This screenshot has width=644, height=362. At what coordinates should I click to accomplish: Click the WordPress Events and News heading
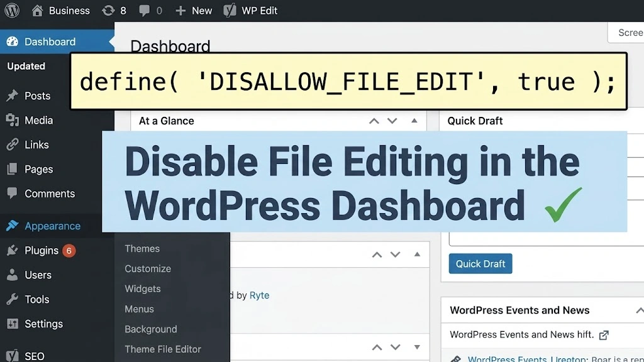pyautogui.click(x=519, y=310)
